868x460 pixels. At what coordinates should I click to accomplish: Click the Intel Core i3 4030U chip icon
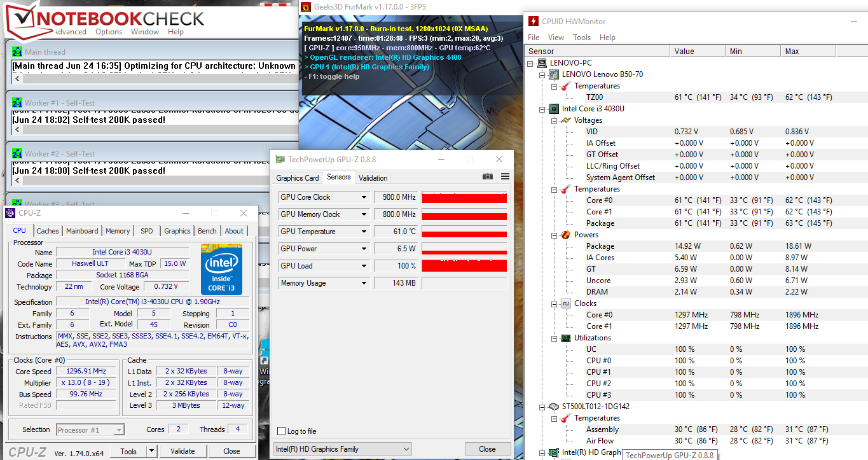(x=554, y=109)
